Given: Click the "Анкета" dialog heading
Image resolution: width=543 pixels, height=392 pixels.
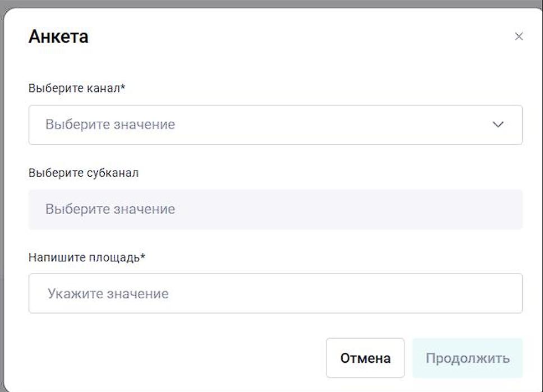Looking at the screenshot, I should point(58,37).
